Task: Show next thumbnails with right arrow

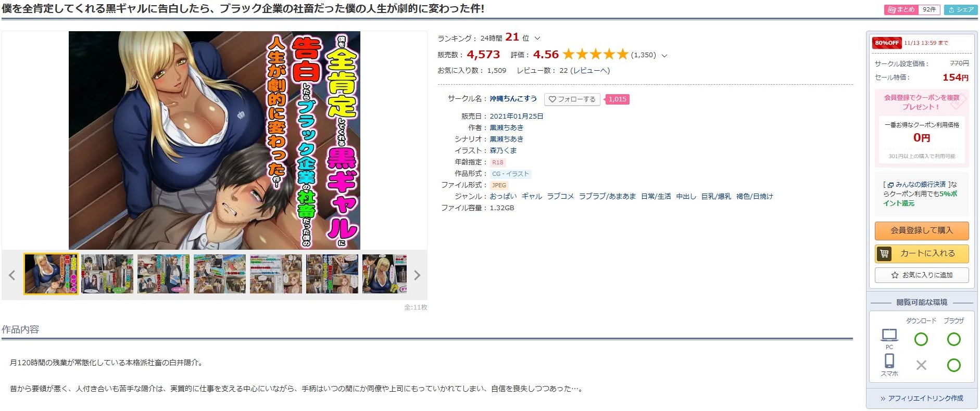Action: [x=417, y=275]
